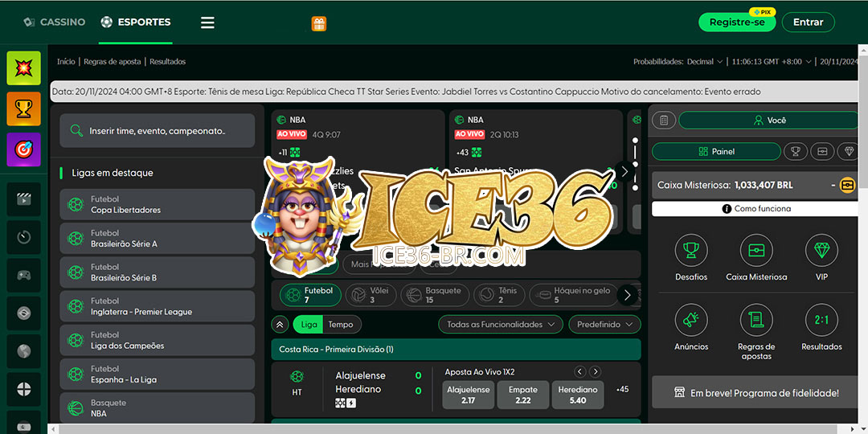Show next featured live match card
Screen dimensions: 868x434
click(624, 172)
